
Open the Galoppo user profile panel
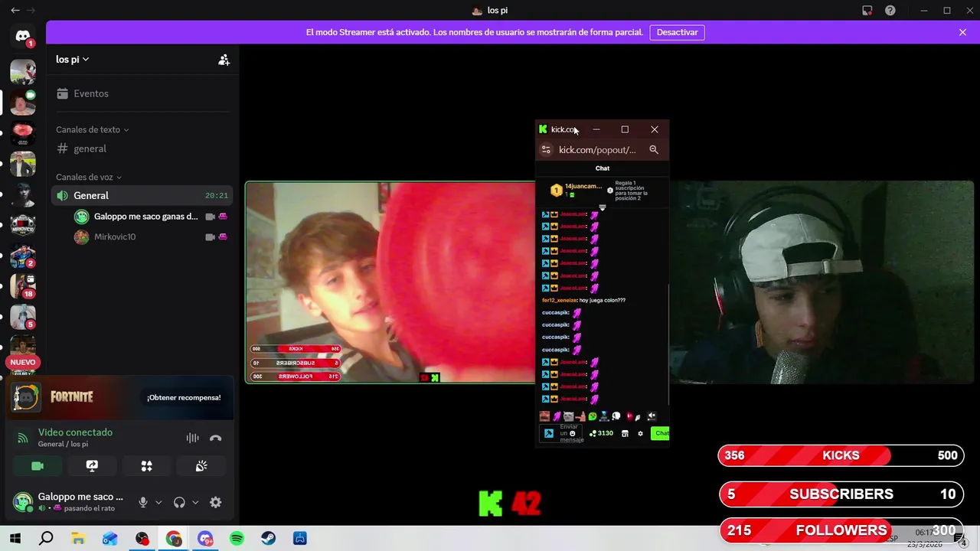(69, 502)
